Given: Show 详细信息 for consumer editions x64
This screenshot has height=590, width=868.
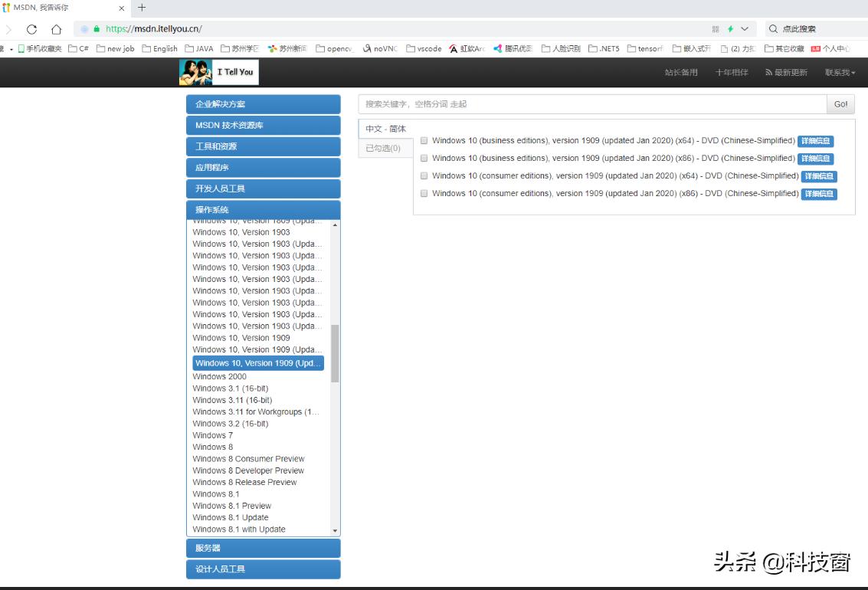Looking at the screenshot, I should 819,176.
